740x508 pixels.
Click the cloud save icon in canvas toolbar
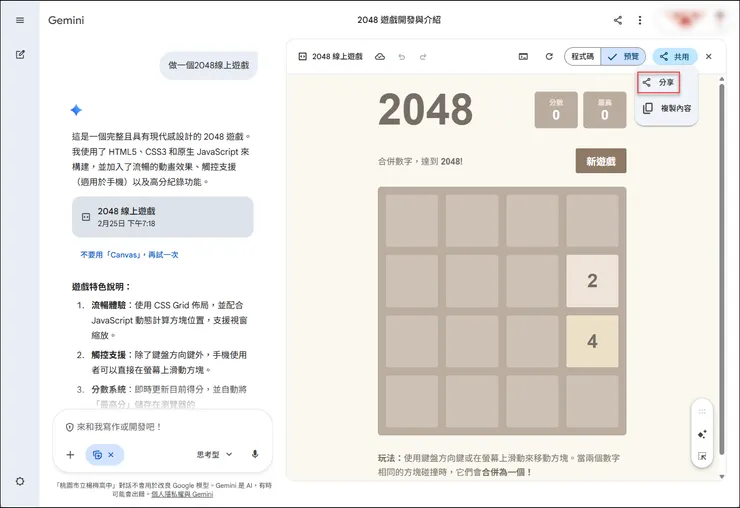(380, 57)
